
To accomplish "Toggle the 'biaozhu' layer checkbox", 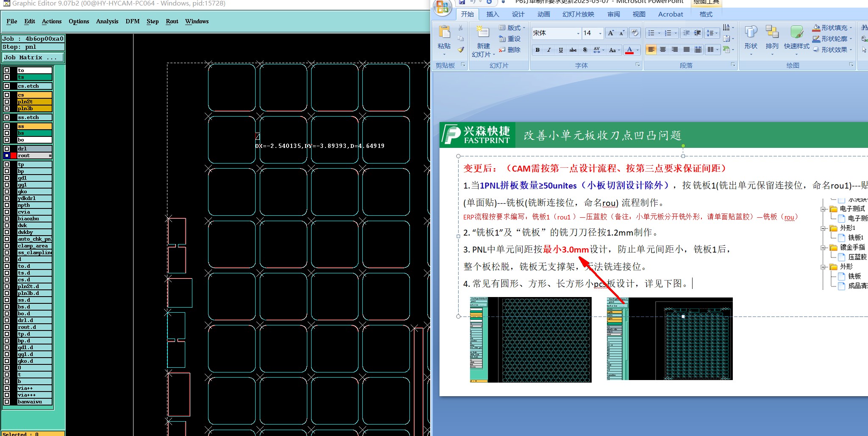I will [7, 219].
